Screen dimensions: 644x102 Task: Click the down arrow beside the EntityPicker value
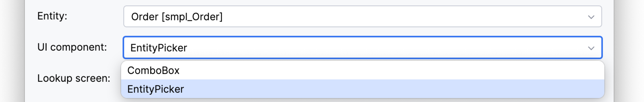(591, 48)
